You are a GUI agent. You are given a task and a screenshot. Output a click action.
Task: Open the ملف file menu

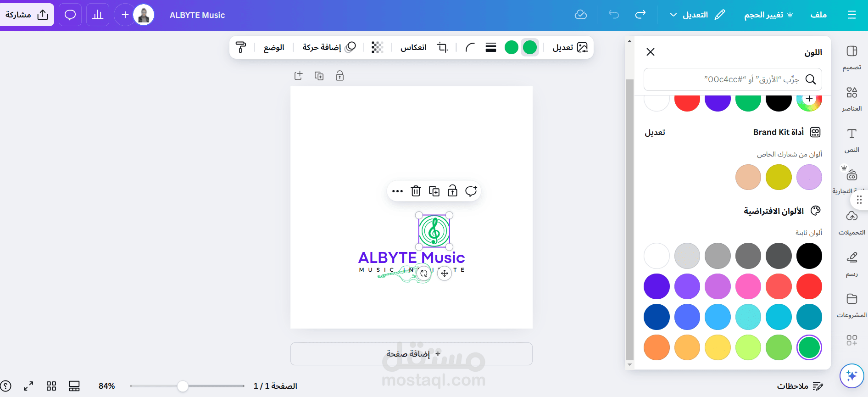point(818,15)
